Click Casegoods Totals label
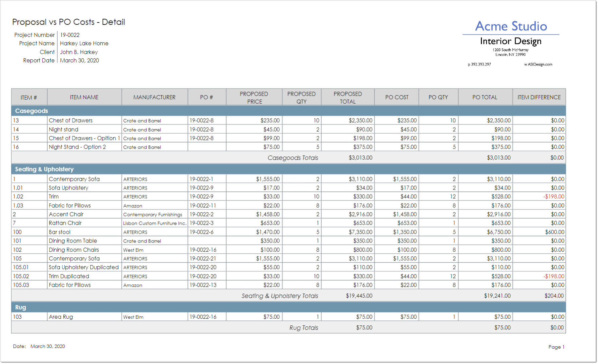Image resolution: width=598 pixels, height=364 pixels. point(293,158)
